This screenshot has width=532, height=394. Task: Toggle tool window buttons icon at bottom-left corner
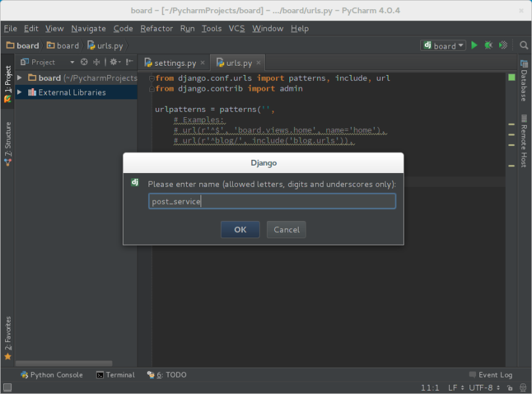(x=7, y=387)
